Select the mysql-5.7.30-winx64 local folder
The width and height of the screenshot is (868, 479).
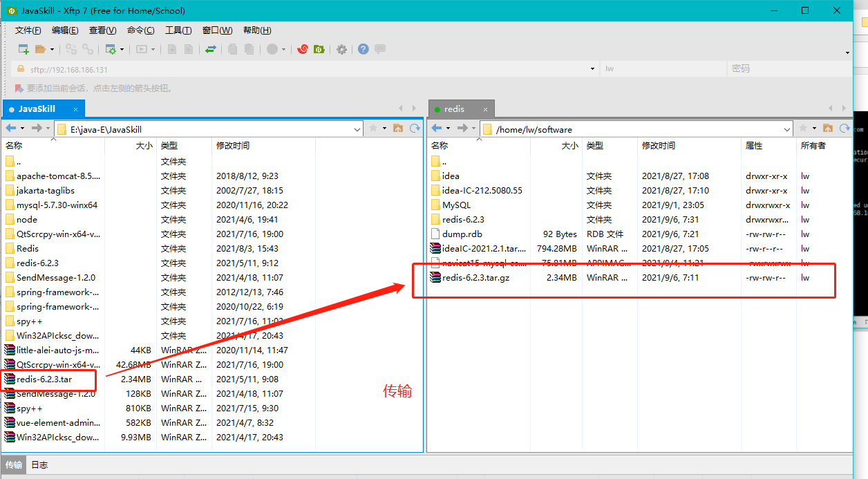57,205
